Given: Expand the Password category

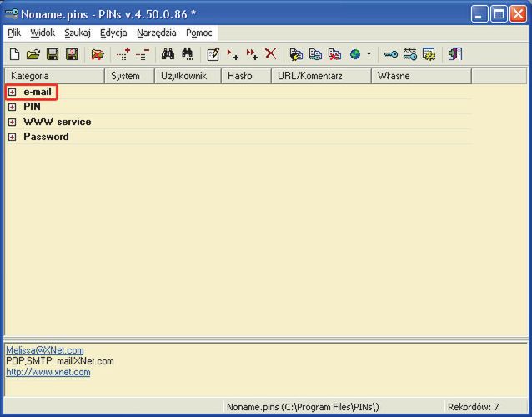Looking at the screenshot, I should tap(13, 137).
